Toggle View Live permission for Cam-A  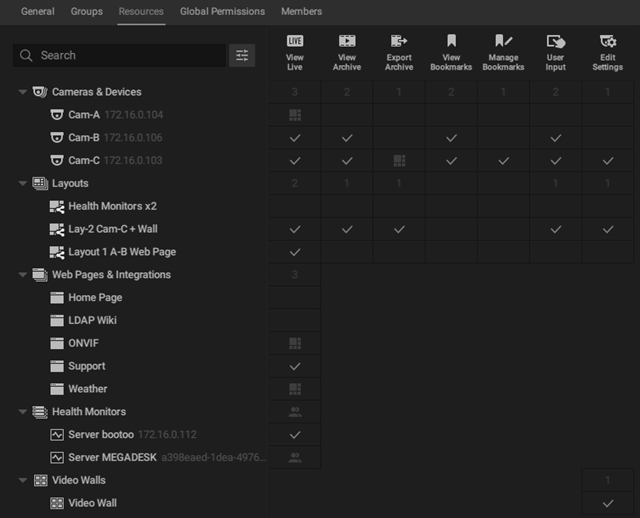295,115
